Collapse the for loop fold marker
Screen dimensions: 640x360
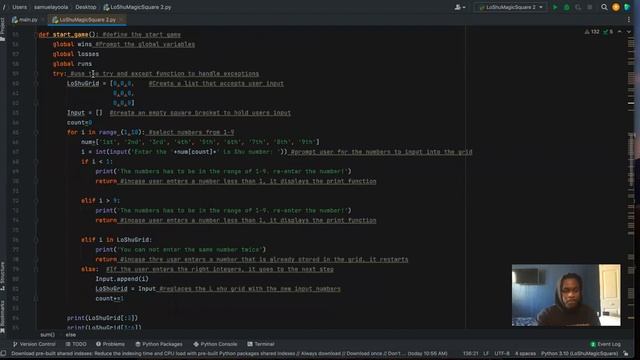[x=36, y=132]
